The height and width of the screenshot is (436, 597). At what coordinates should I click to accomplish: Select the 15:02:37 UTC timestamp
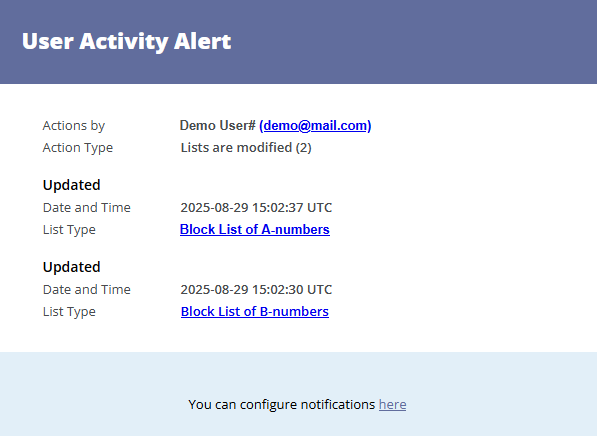(x=256, y=207)
